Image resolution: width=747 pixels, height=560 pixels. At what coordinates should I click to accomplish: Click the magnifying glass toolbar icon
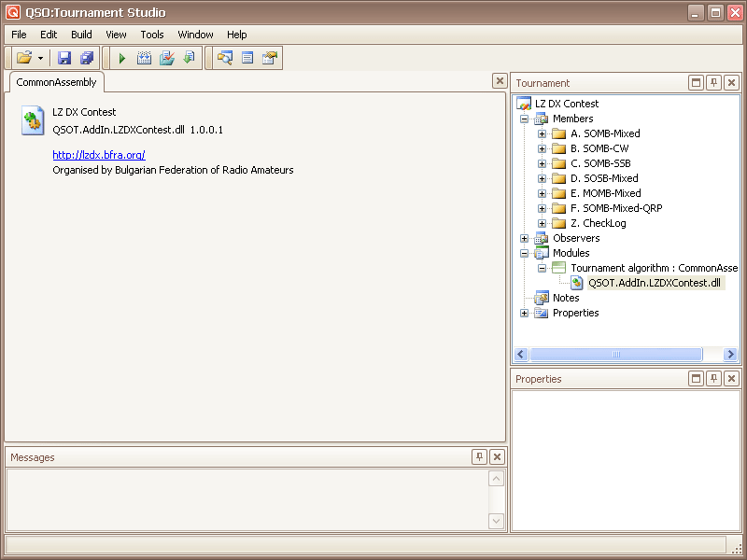225,59
